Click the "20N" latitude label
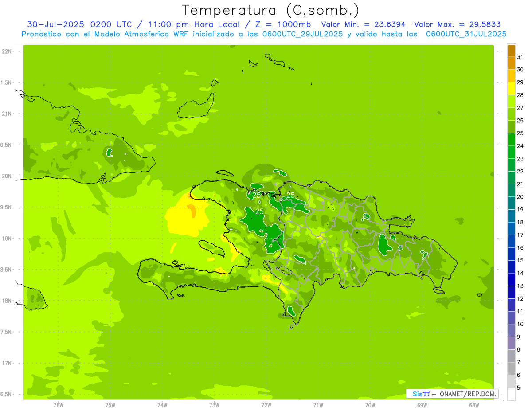The image size is (532, 411). point(7,176)
